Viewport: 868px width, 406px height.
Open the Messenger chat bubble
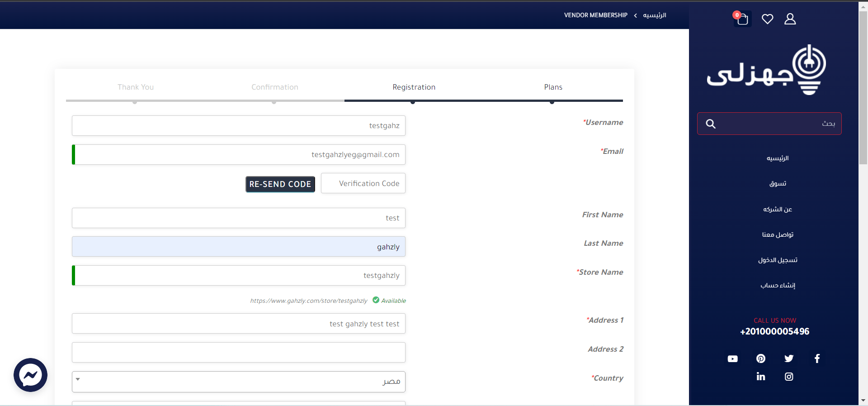(x=30, y=375)
